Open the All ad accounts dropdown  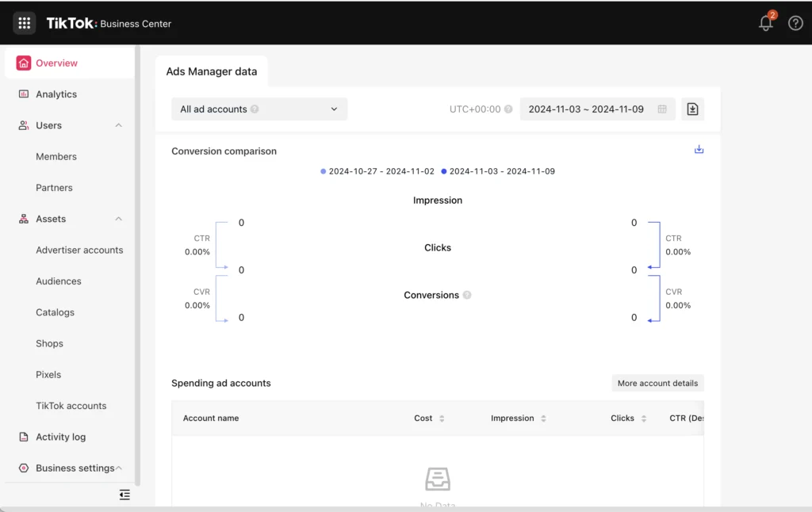tap(259, 109)
